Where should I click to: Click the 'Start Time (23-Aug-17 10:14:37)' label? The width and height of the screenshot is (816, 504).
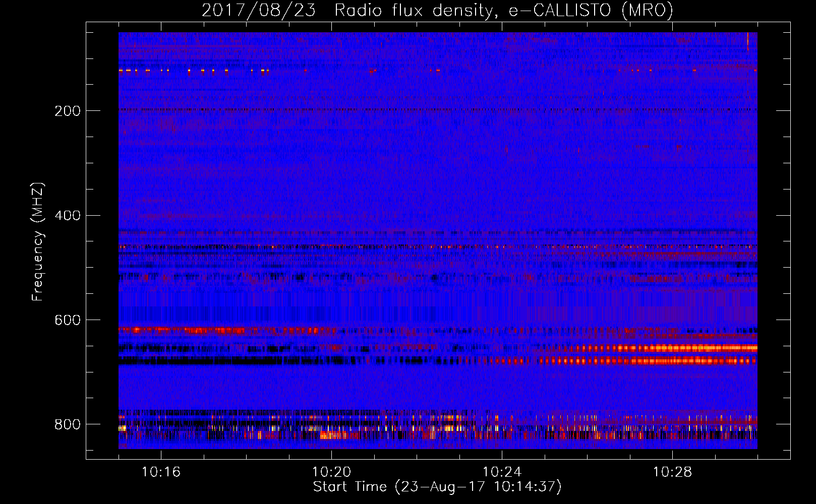[437, 487]
